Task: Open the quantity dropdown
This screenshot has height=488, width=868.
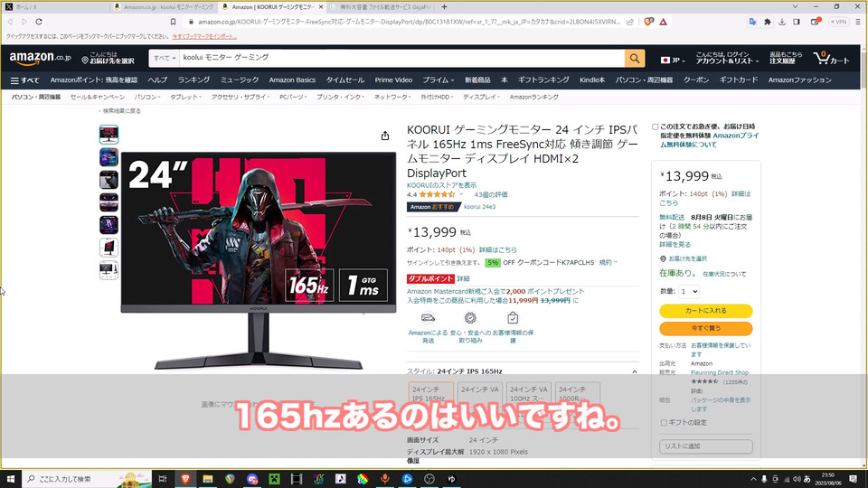Action: click(689, 291)
